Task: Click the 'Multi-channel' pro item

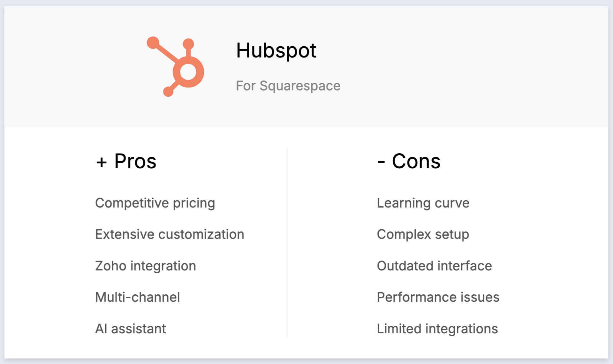Action: 138,297
